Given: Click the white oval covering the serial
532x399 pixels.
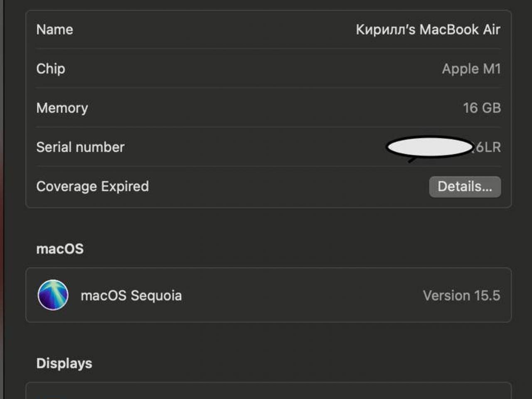Looking at the screenshot, I should click(x=429, y=147).
